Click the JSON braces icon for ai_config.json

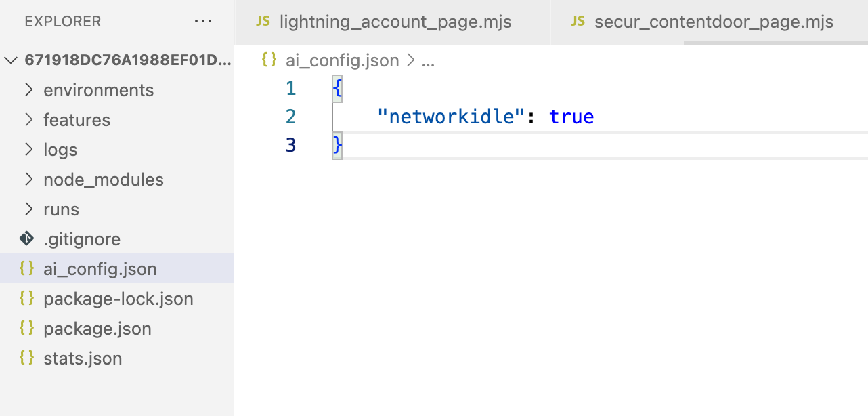tap(27, 269)
